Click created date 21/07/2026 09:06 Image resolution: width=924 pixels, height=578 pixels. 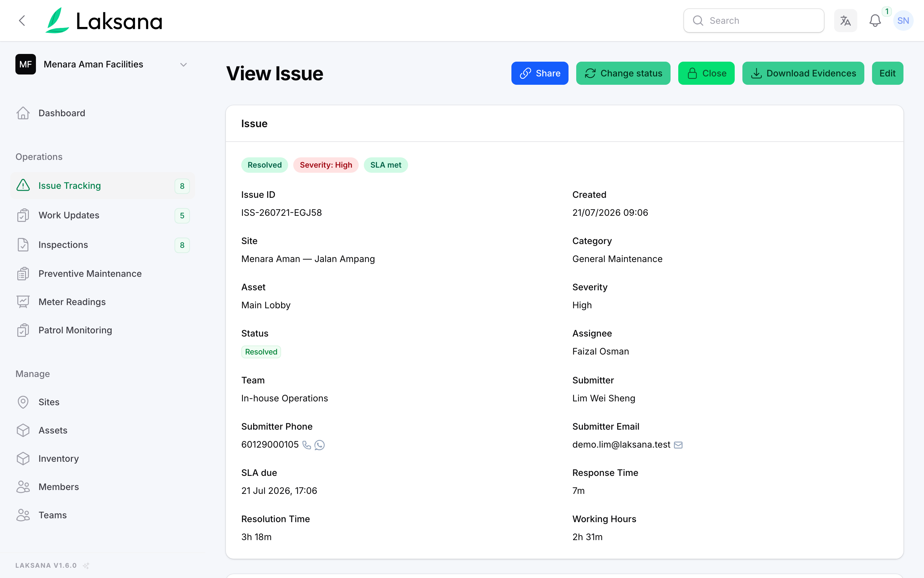[x=610, y=213]
